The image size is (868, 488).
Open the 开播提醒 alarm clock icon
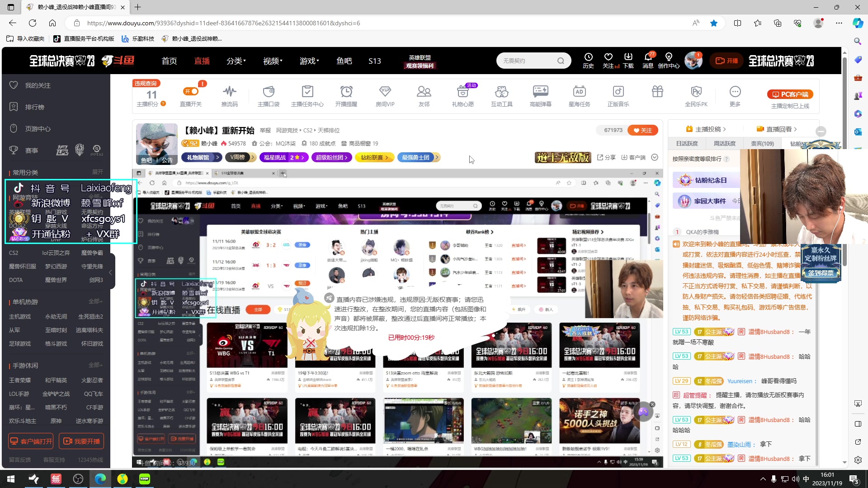(x=346, y=92)
